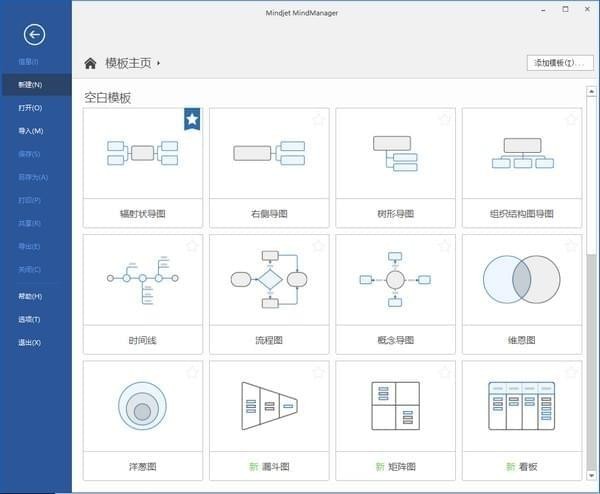Viewport: 600px width, 494px height.
Task: Select the 维恩图 Venn diagram icon
Action: coord(521,279)
